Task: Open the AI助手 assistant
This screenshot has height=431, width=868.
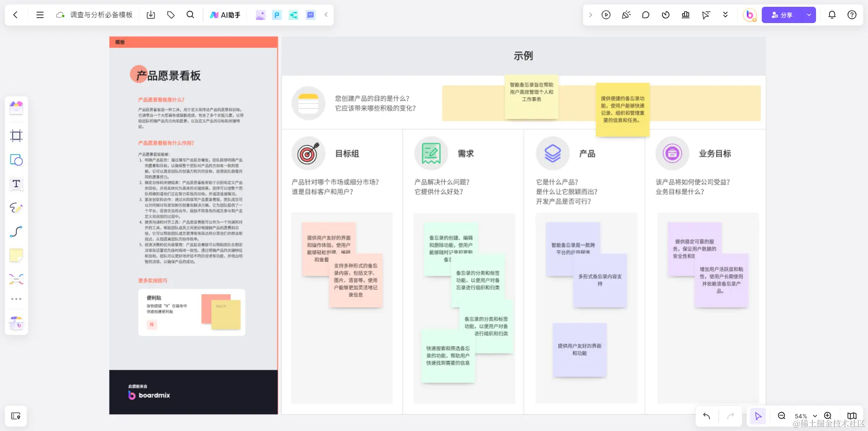Action: [x=224, y=14]
